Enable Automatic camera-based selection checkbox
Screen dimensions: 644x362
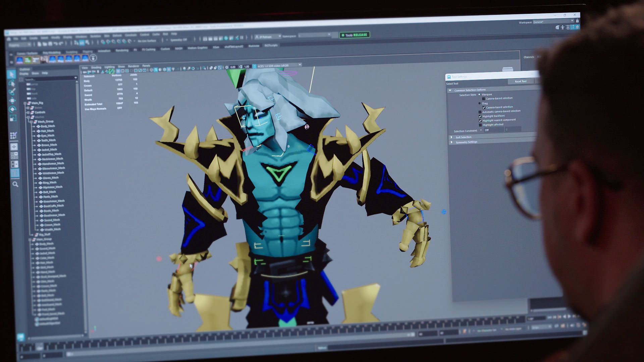pyautogui.click(x=480, y=112)
